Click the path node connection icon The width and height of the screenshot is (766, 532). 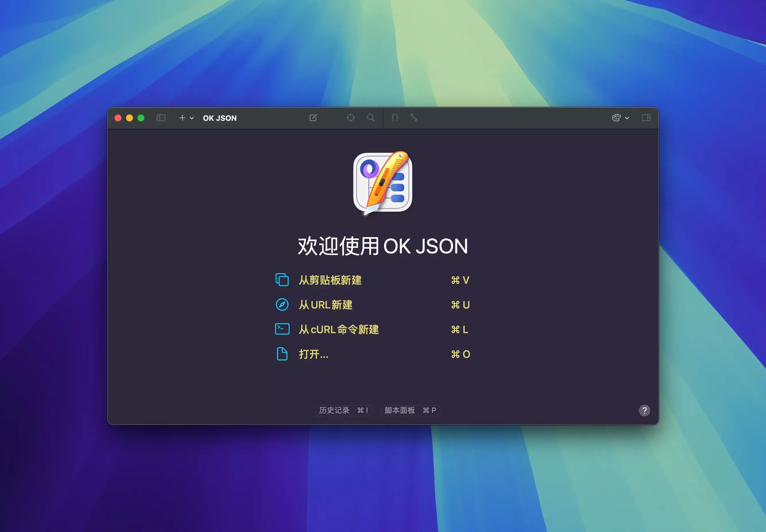(414, 118)
